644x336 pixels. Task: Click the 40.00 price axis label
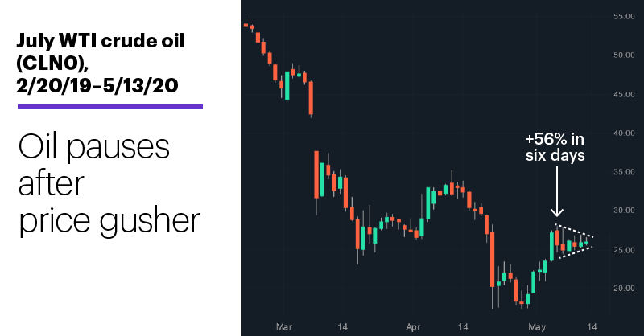click(x=624, y=133)
